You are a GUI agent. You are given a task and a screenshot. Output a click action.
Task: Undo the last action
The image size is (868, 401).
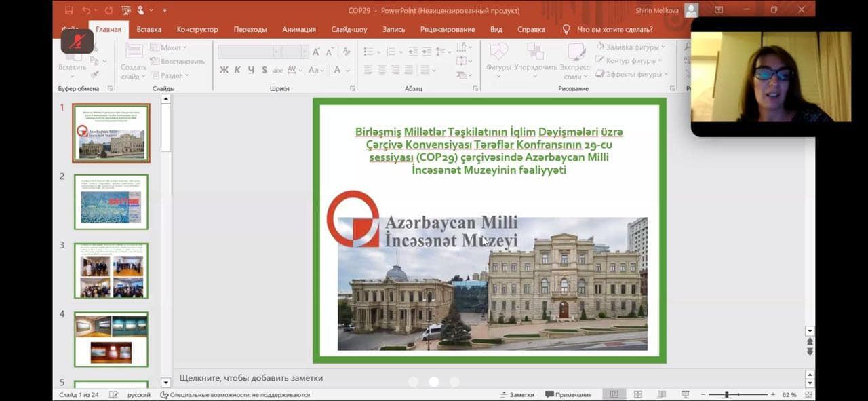(x=86, y=10)
